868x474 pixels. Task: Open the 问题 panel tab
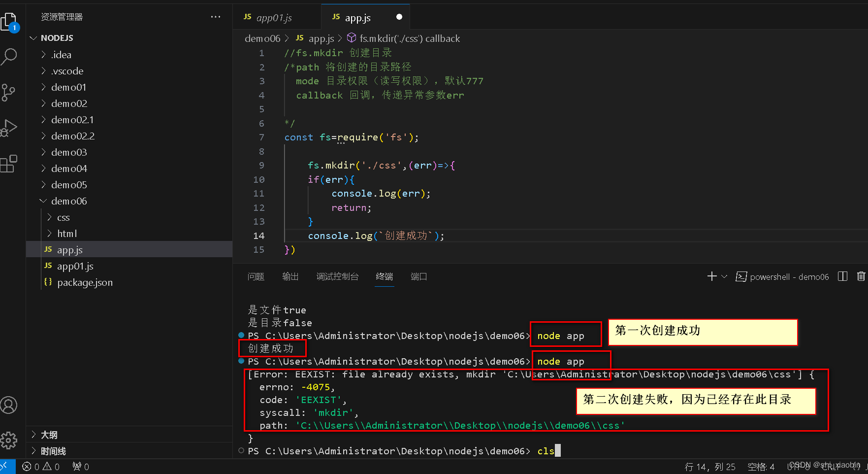tap(256, 276)
